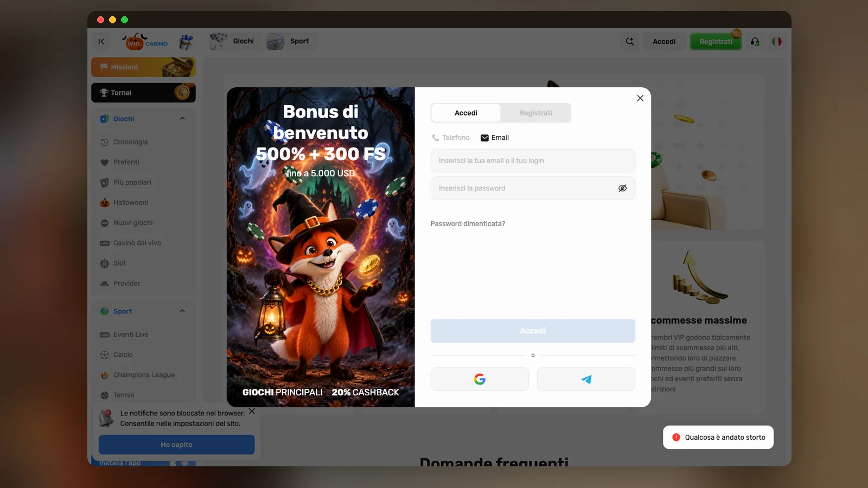Select the Email login method
The width and height of the screenshot is (868, 488).
click(495, 138)
